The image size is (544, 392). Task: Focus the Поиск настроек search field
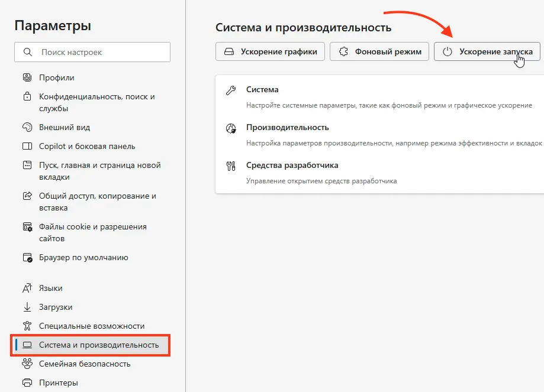point(92,52)
